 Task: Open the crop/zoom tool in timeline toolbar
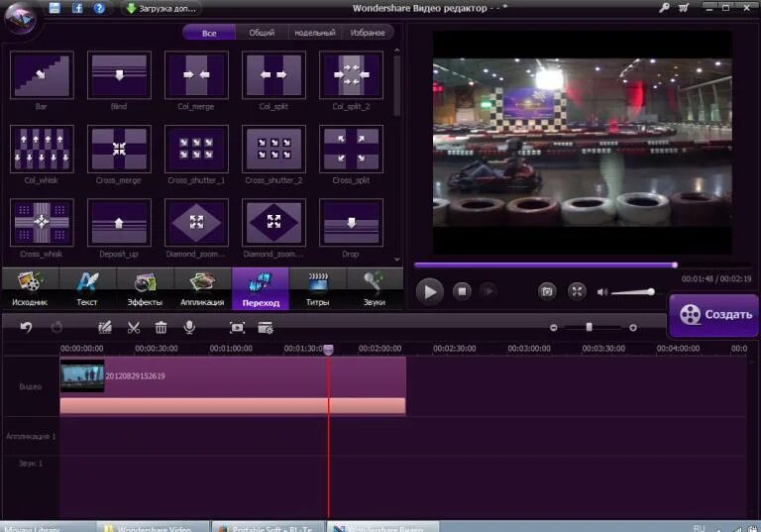pos(237,328)
